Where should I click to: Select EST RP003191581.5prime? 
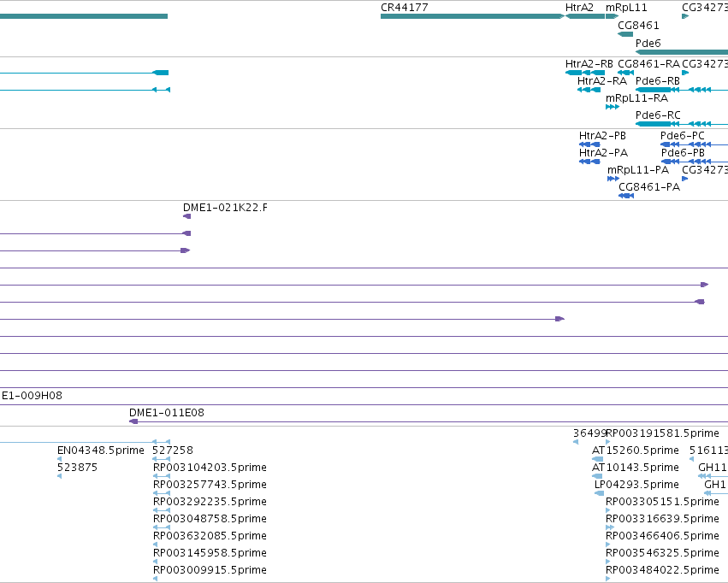coord(662,433)
